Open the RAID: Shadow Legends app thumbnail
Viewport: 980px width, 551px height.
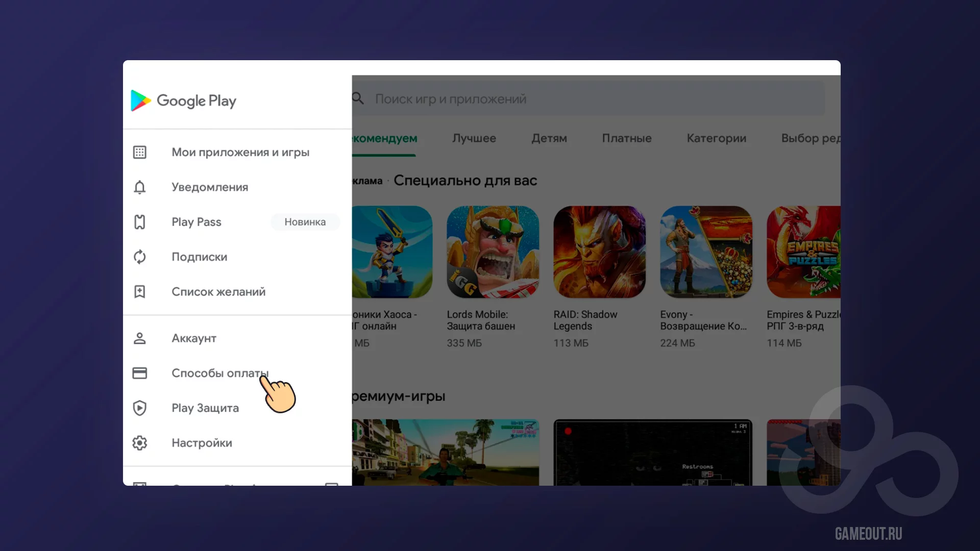[599, 252]
